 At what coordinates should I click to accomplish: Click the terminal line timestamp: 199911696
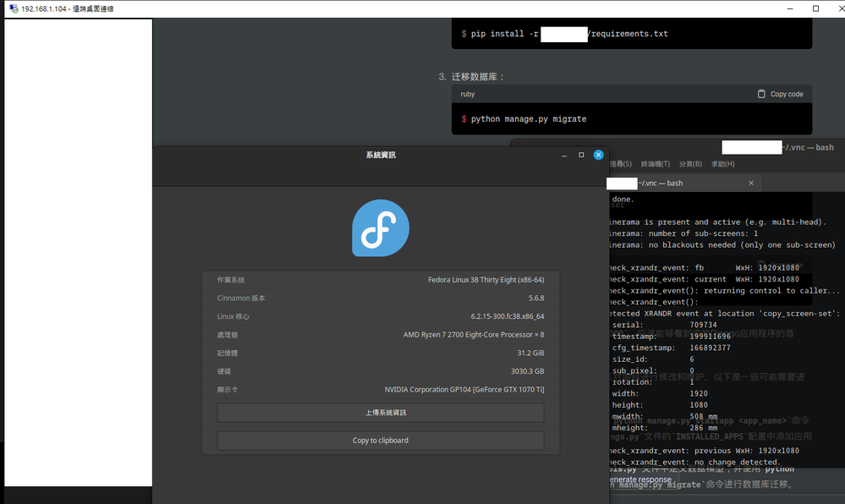click(x=672, y=337)
